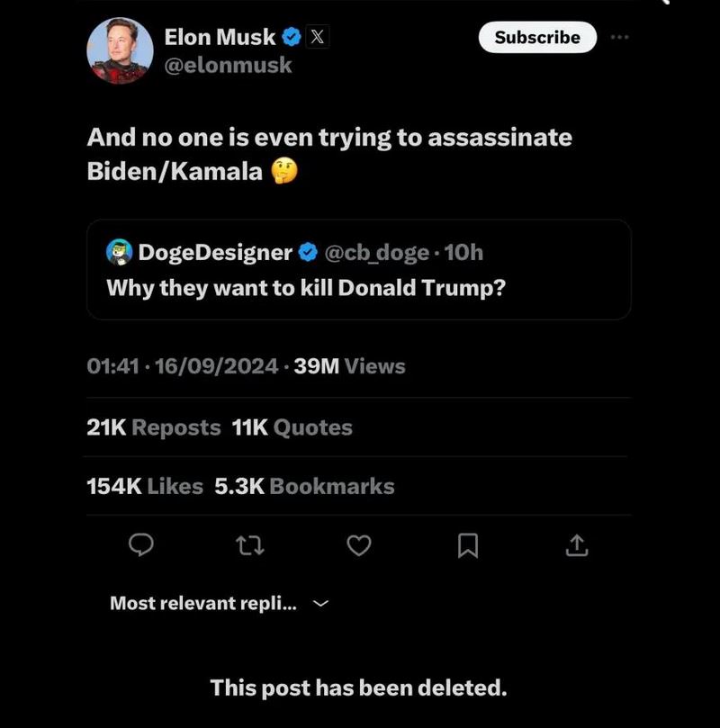Viewport: 720px width, 728px height.
Task: Click the chevron next to Most relevant replies
Action: (320, 604)
